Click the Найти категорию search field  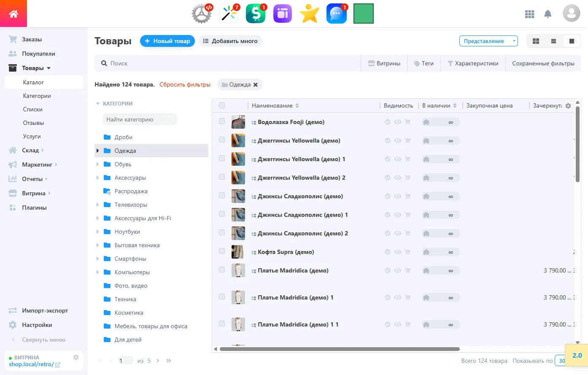tap(140, 119)
